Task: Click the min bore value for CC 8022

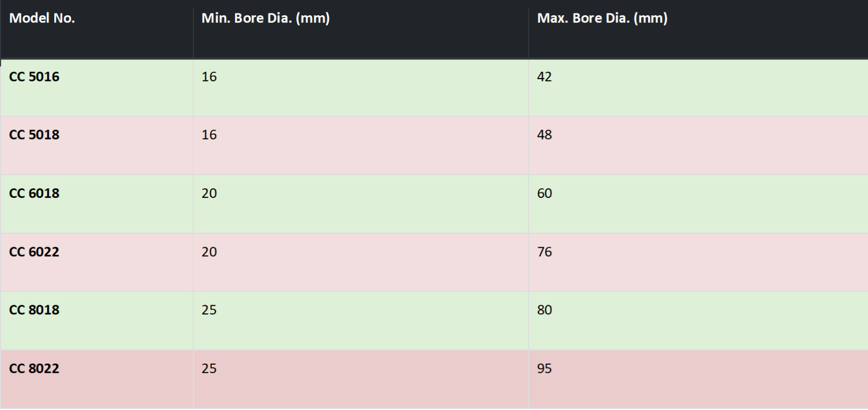Action: (209, 369)
